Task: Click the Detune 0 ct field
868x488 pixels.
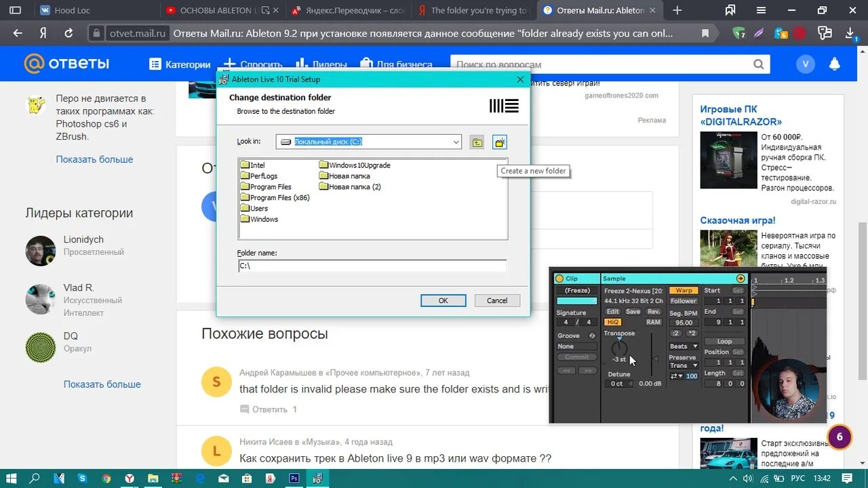Action: coord(618,384)
